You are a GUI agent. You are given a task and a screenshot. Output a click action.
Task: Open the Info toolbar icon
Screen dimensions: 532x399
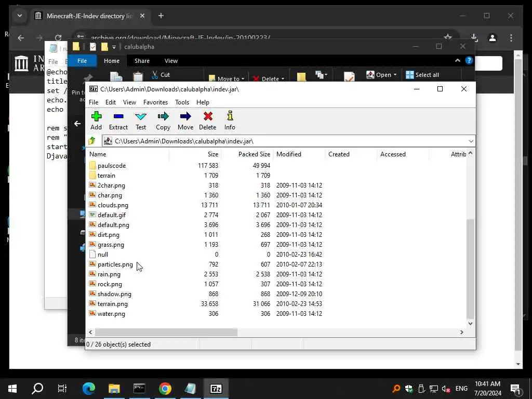pyautogui.click(x=230, y=121)
